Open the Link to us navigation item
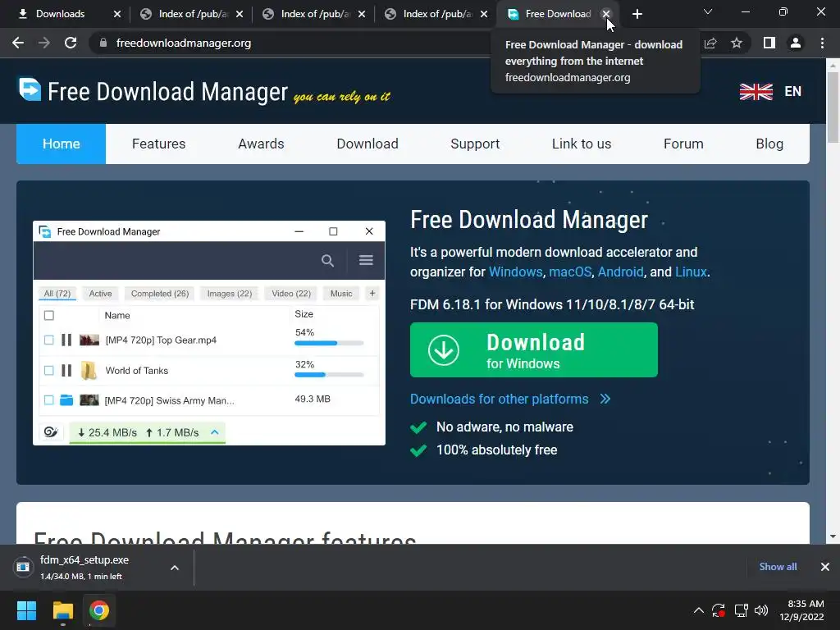Viewport: 840px width, 630px height. point(582,144)
